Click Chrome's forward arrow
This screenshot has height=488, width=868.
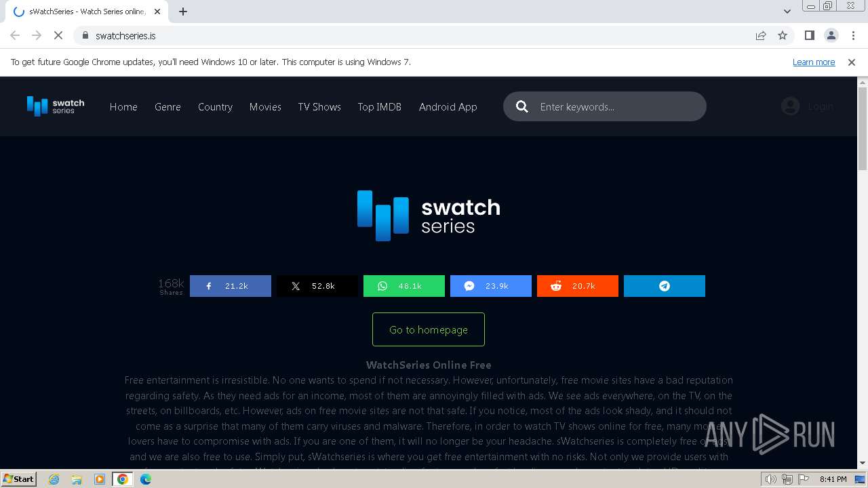[x=37, y=35]
